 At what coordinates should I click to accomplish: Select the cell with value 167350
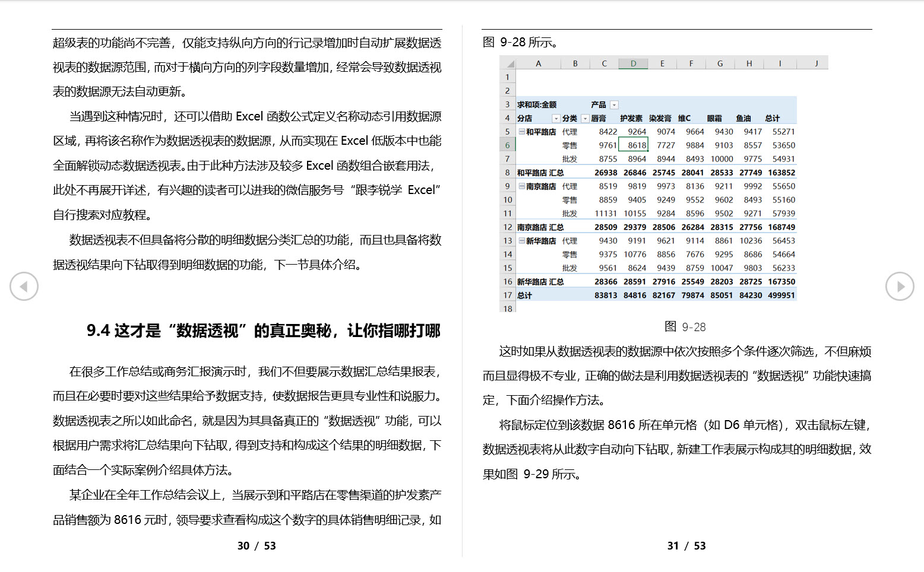click(x=781, y=282)
